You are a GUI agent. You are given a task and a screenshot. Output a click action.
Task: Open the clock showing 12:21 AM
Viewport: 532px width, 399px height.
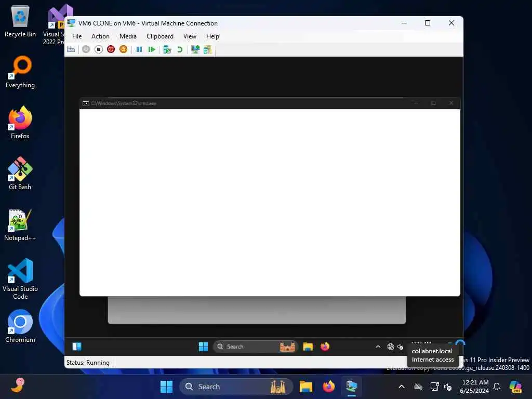pos(474,387)
